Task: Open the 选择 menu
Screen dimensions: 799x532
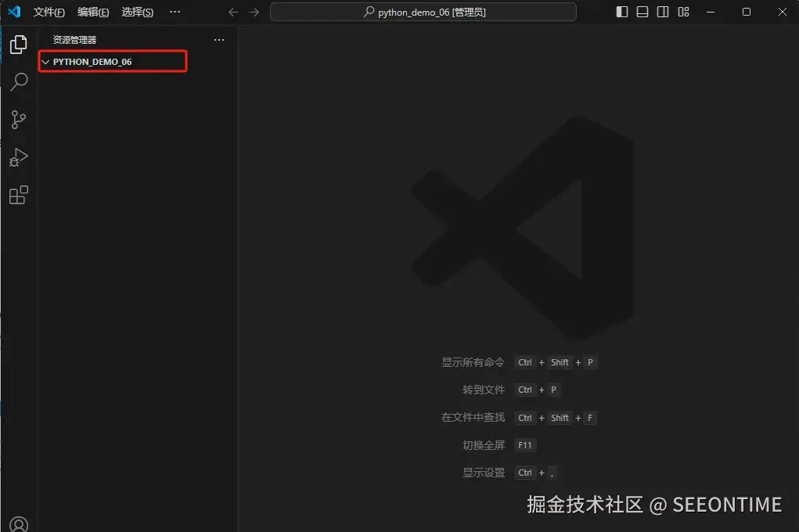Action: [137, 12]
